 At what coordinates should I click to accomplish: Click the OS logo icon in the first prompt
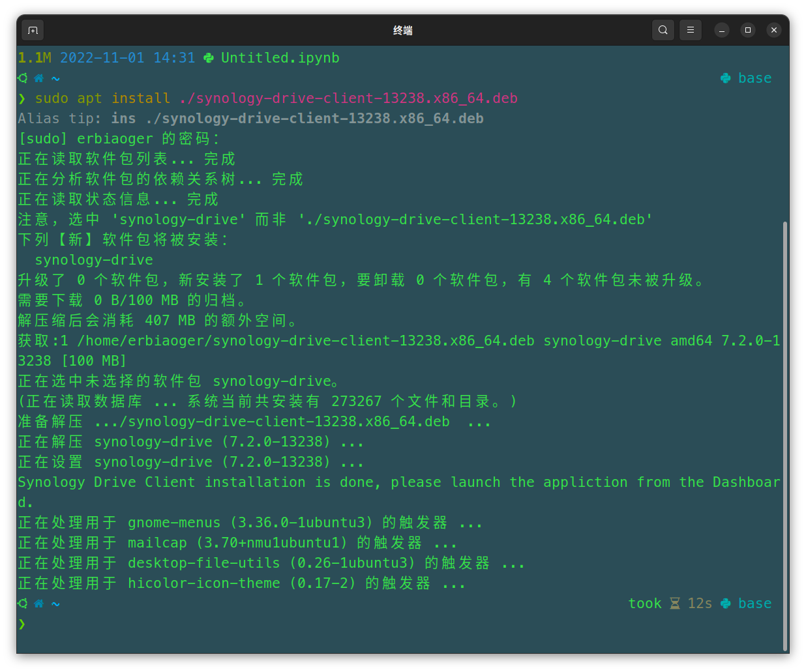23,78
